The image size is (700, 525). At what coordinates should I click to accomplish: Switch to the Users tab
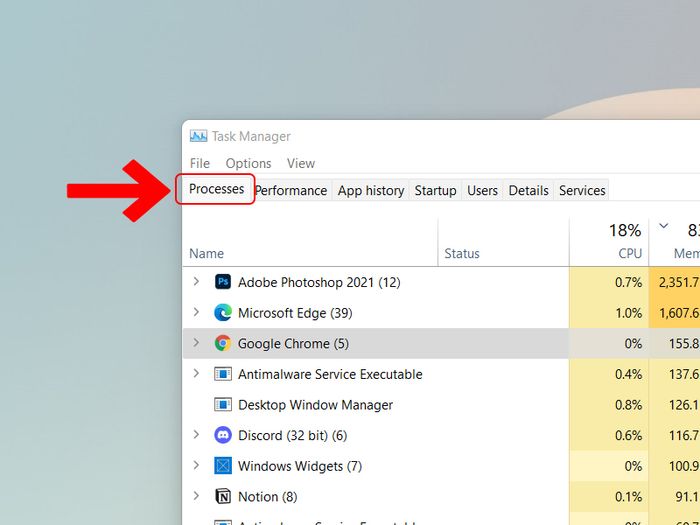click(x=482, y=191)
